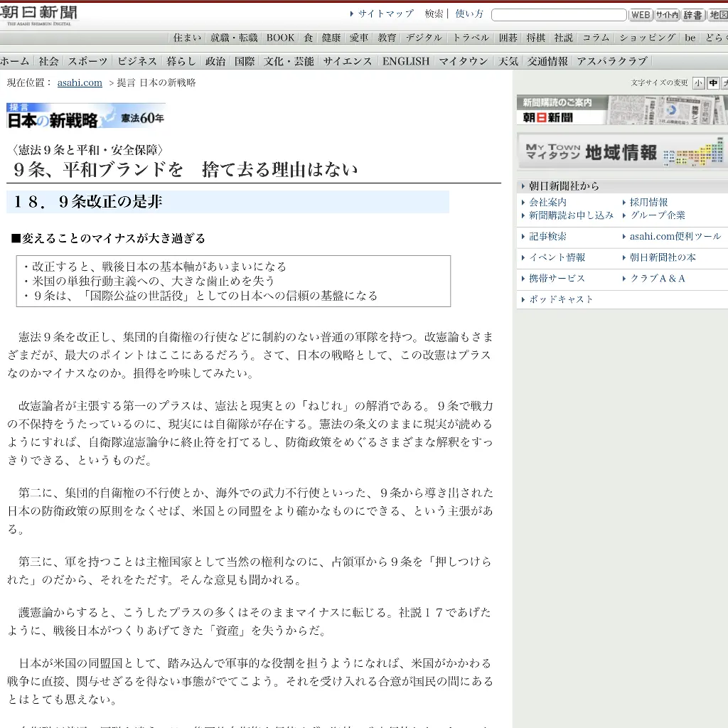Select the サイト内 site search scope
The width and height of the screenshot is (728, 728).
coord(666,14)
